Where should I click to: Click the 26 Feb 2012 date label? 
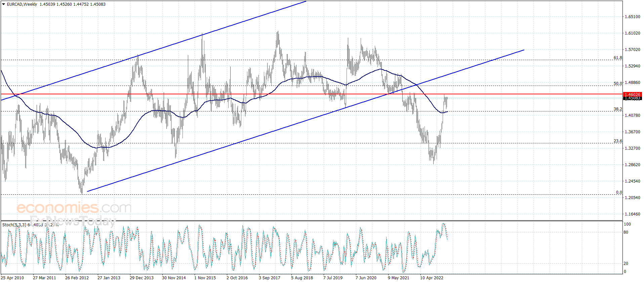77,278
